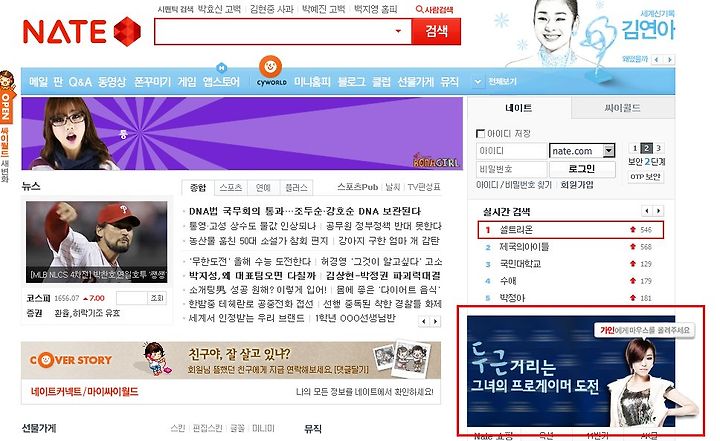
Task: Open the DNA법 국무회의 통과 headline
Action: 304,211
